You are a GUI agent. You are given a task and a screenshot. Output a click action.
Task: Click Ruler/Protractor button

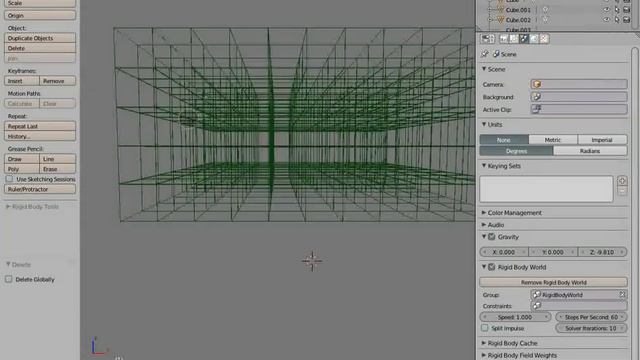[x=40, y=189]
